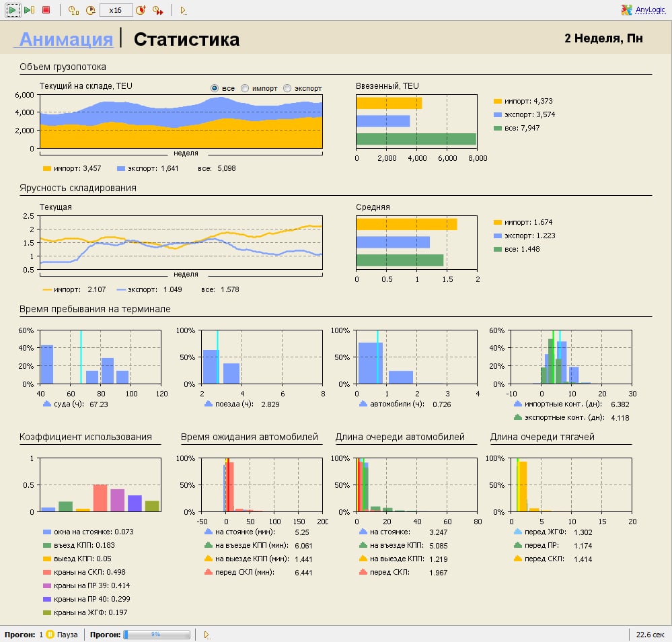Expand status bar options arrow at bottom
Screen dimensions: 672x642
point(207,635)
